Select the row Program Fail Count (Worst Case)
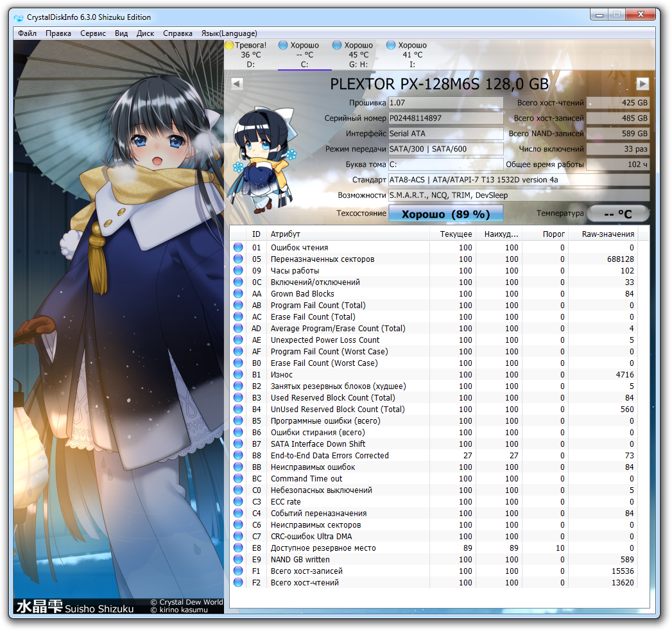The width and height of the screenshot is (672, 631). 434,352
